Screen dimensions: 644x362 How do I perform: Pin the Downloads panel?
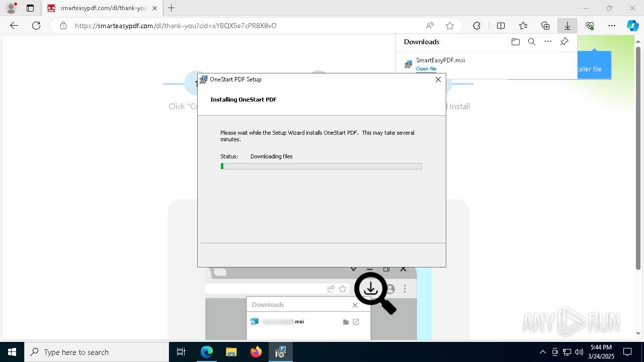564,42
